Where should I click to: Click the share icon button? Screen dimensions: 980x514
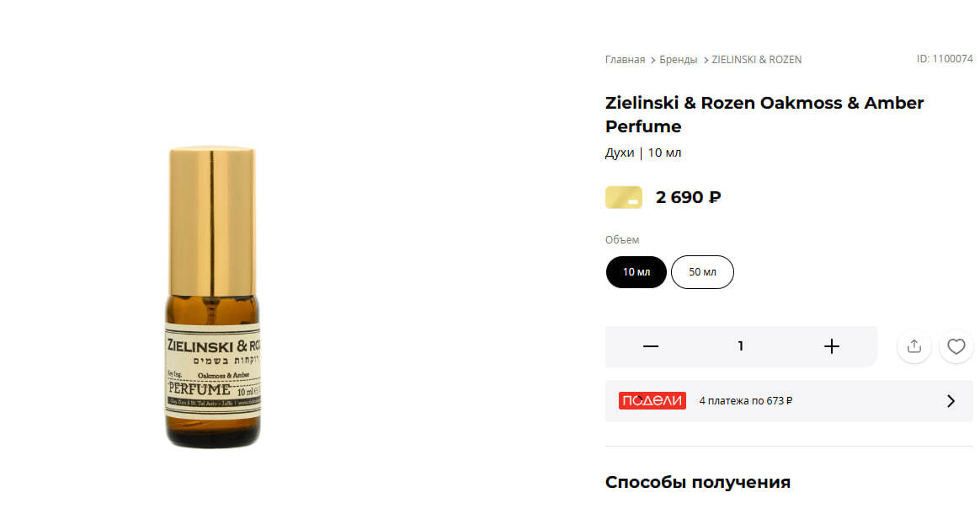[x=913, y=346]
